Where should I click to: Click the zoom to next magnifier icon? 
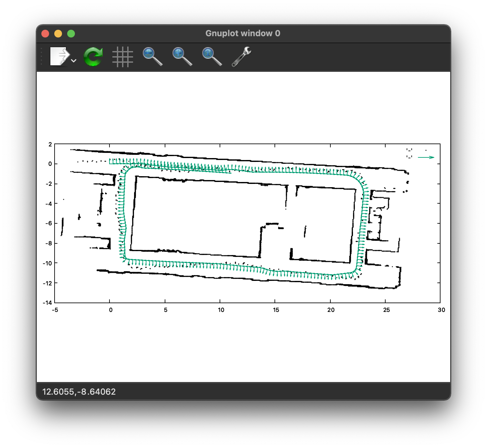click(x=182, y=57)
